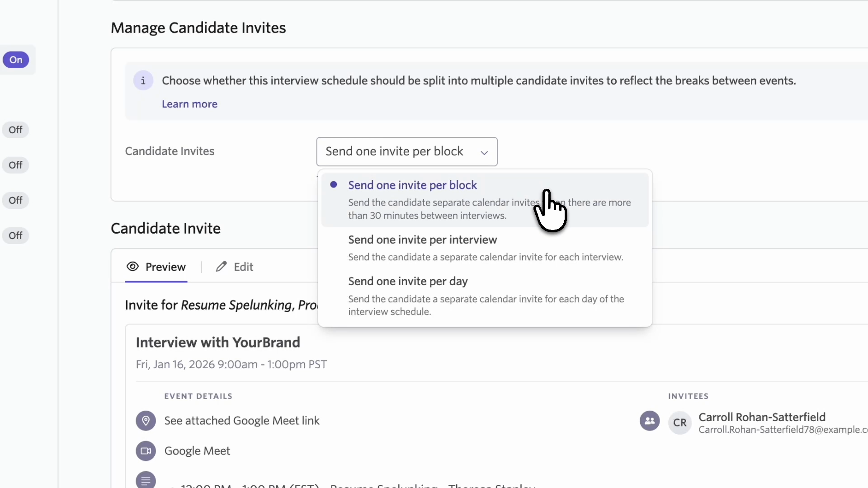Turn off the purple On toggle
The height and width of the screenshot is (488, 868).
16,60
